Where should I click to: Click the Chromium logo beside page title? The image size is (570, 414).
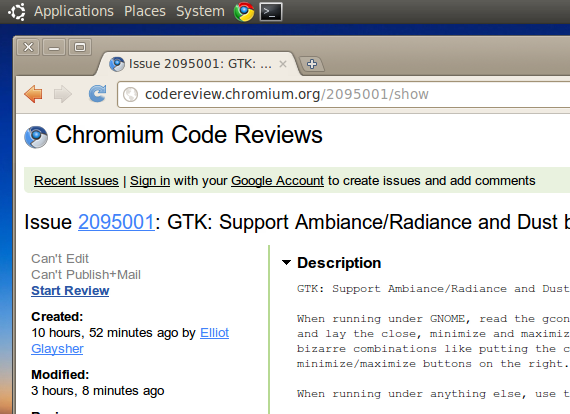(36, 137)
